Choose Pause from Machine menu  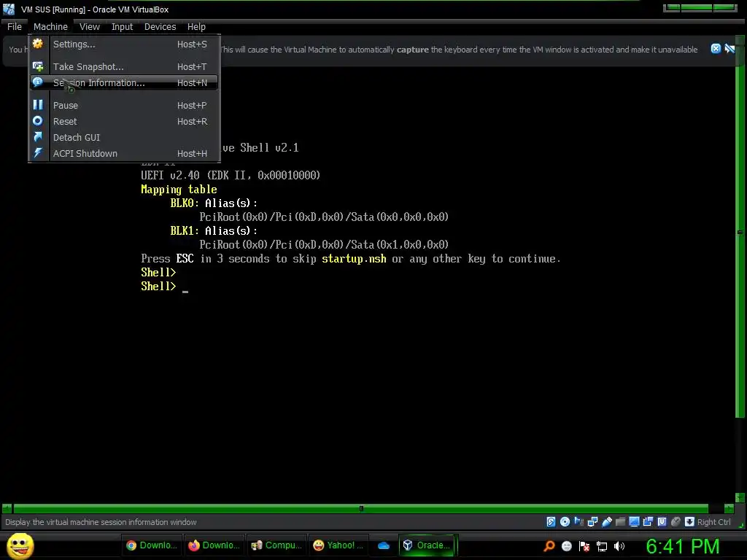pyautogui.click(x=124, y=105)
